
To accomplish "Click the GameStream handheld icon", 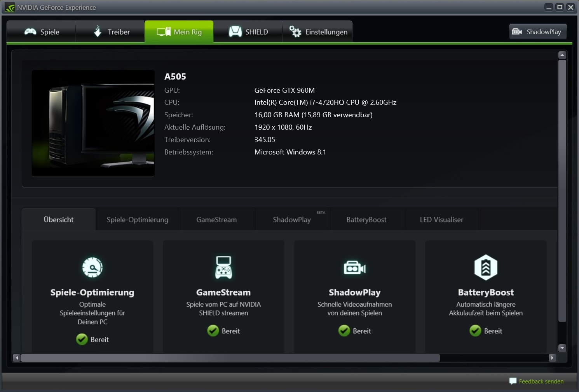I will [x=223, y=267].
